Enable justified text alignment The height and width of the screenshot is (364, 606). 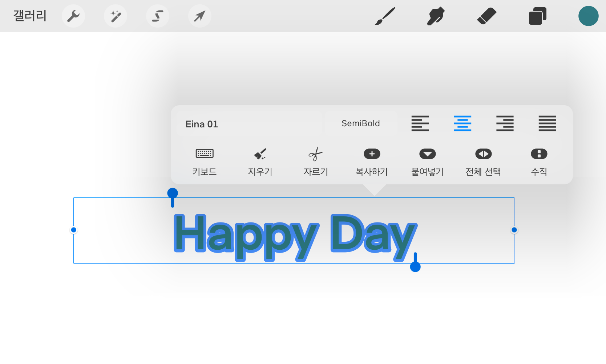point(547,123)
